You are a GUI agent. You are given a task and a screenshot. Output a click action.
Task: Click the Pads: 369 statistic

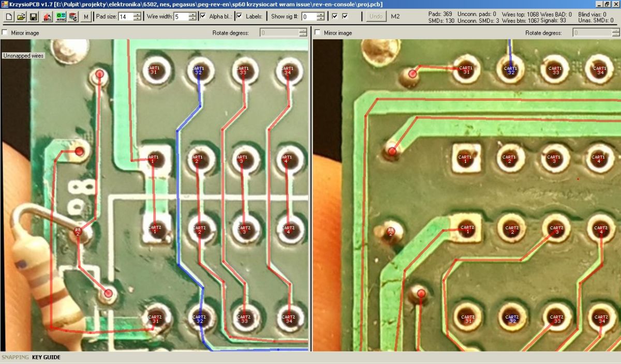pos(440,14)
